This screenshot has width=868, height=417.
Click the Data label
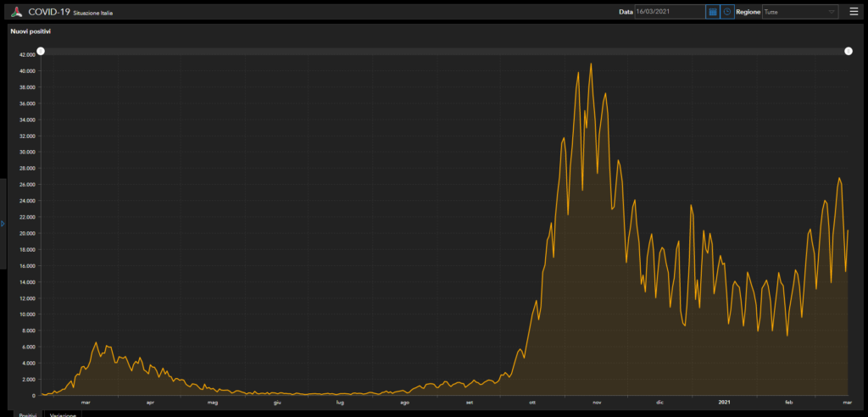pyautogui.click(x=626, y=12)
